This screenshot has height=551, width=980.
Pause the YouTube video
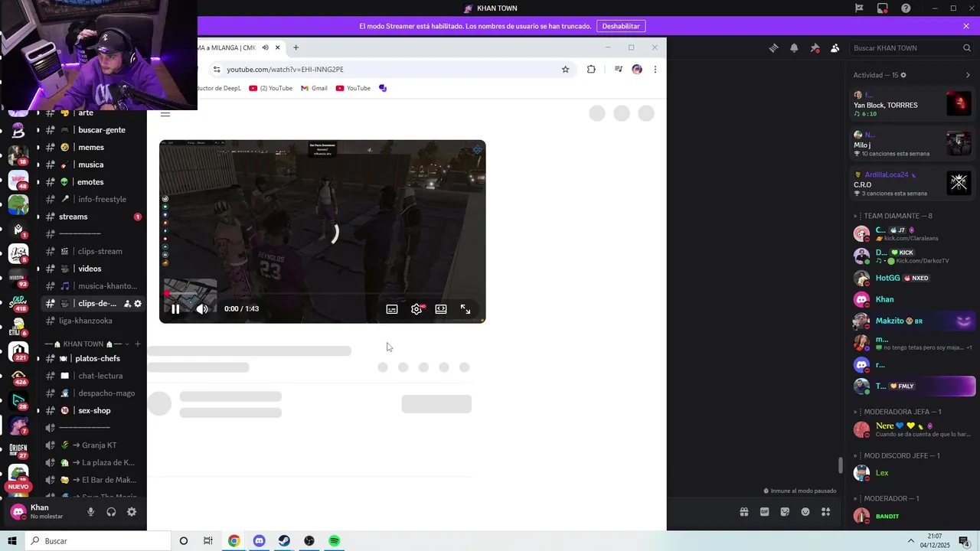[175, 309]
